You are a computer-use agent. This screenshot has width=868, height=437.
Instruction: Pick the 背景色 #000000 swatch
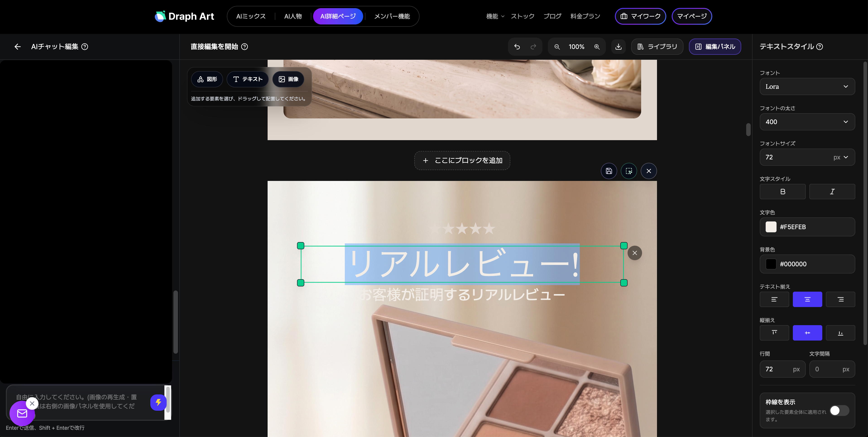(x=771, y=264)
